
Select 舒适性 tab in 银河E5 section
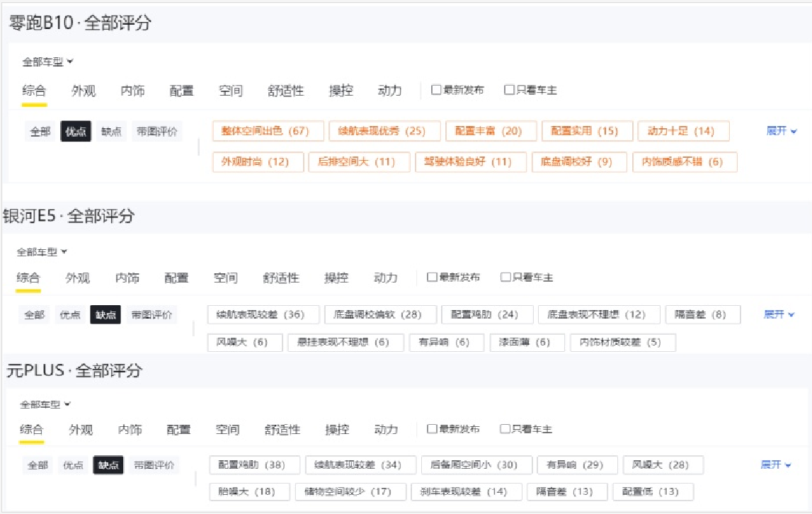281,278
